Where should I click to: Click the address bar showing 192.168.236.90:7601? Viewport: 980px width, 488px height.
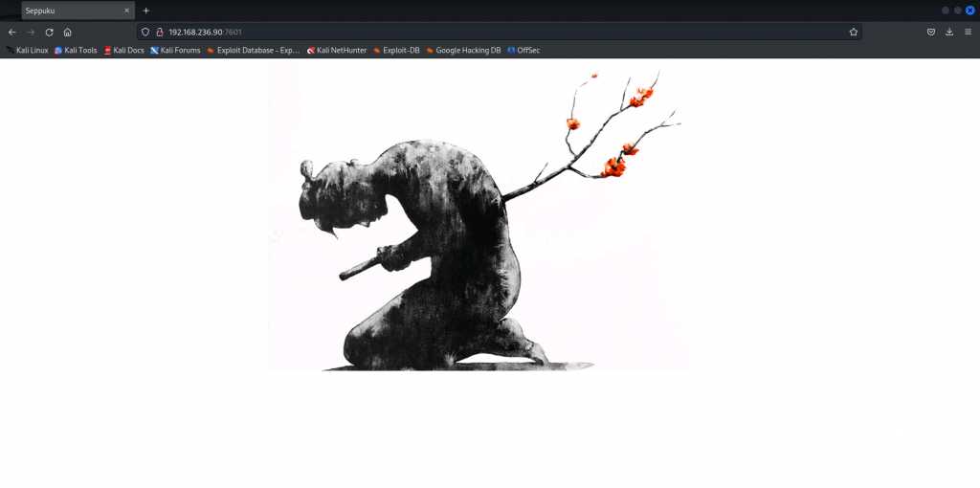point(499,32)
